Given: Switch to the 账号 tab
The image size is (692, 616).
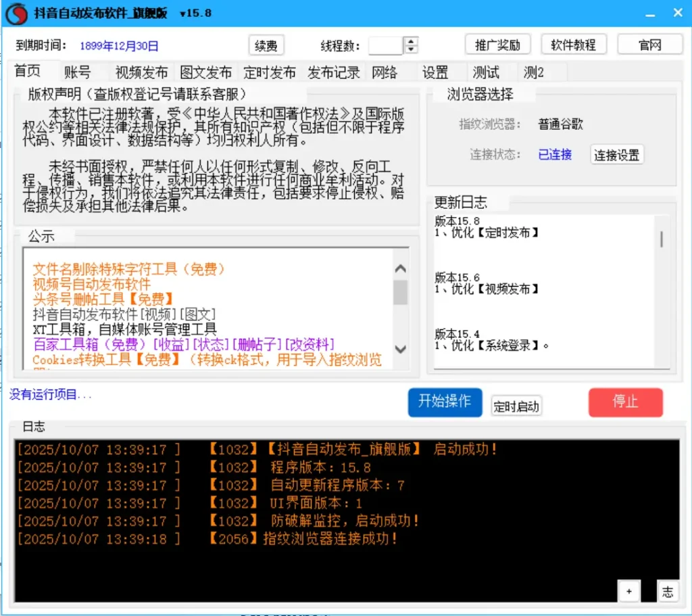Looking at the screenshot, I should point(78,72).
